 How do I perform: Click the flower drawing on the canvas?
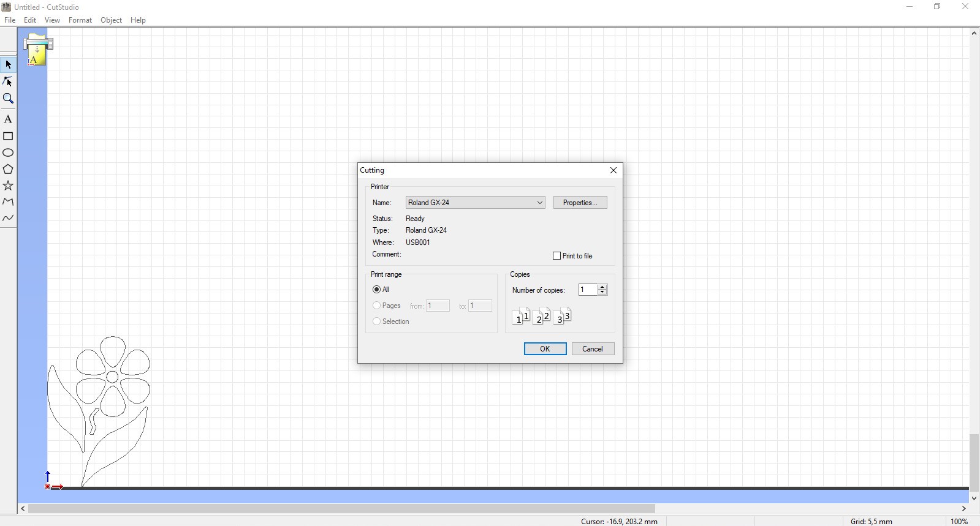99,411
